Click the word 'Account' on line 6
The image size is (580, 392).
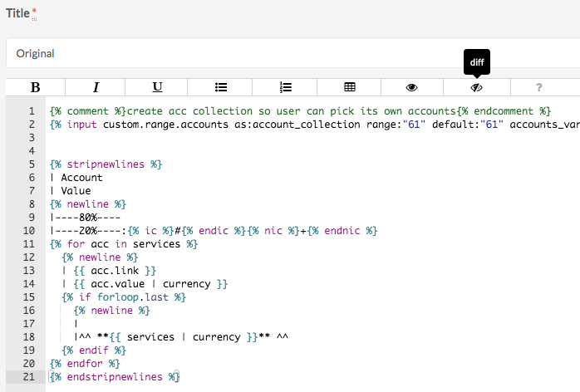[81, 178]
